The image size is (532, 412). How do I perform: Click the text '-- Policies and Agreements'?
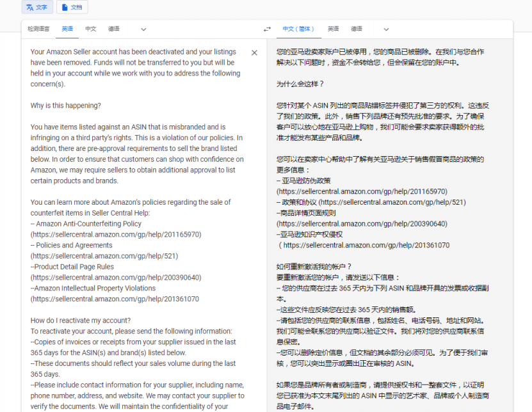71,245
